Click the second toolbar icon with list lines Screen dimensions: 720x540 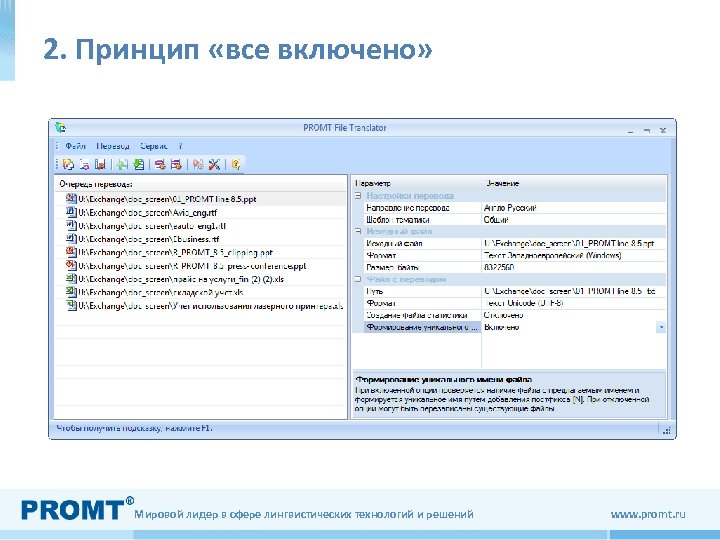point(84,164)
